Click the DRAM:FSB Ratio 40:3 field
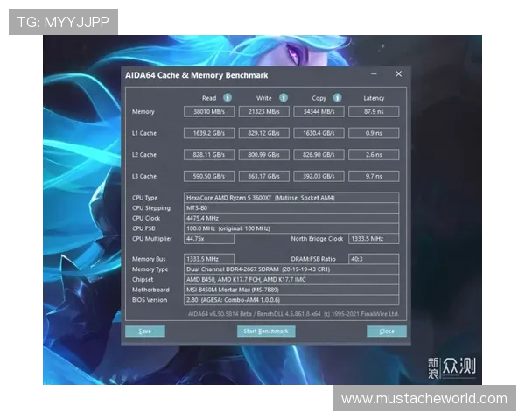525x420 pixels. coord(373,259)
